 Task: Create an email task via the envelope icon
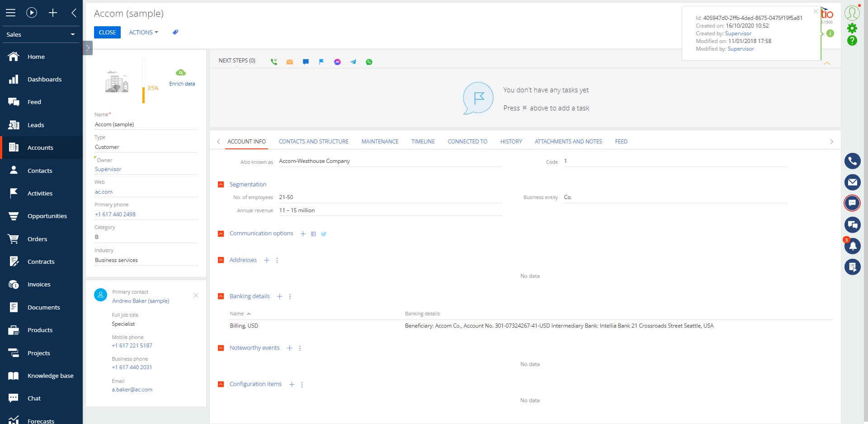(290, 62)
